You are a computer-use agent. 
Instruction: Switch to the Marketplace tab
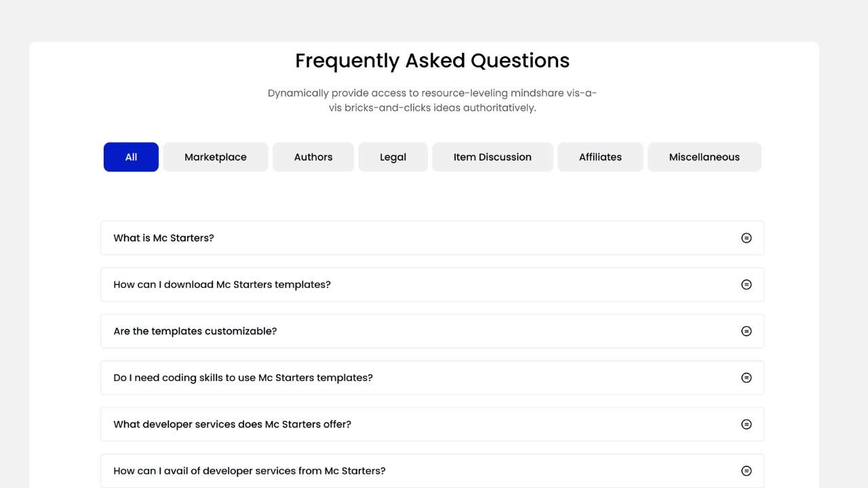tap(216, 157)
